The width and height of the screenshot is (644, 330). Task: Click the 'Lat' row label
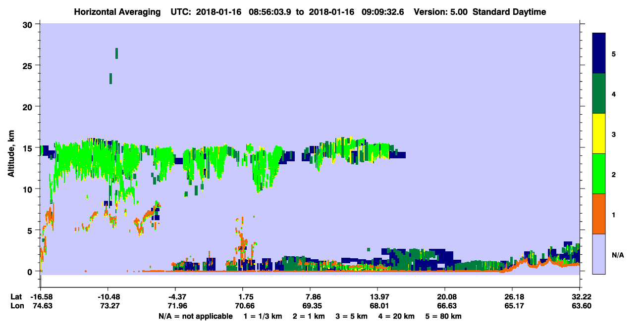click(16, 297)
